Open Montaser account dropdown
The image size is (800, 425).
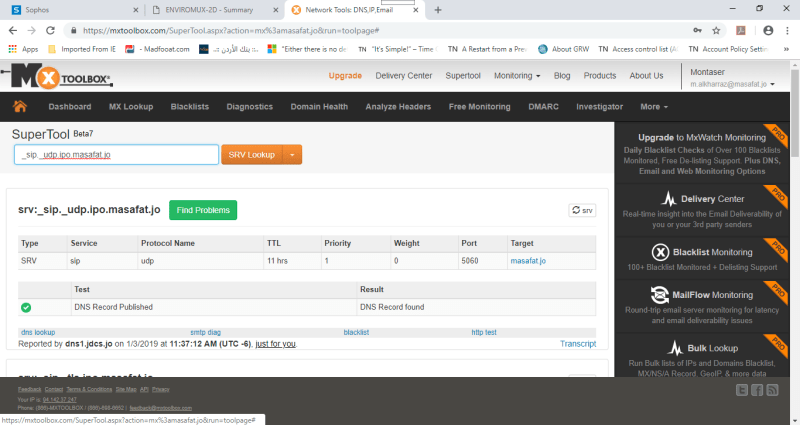pos(733,78)
